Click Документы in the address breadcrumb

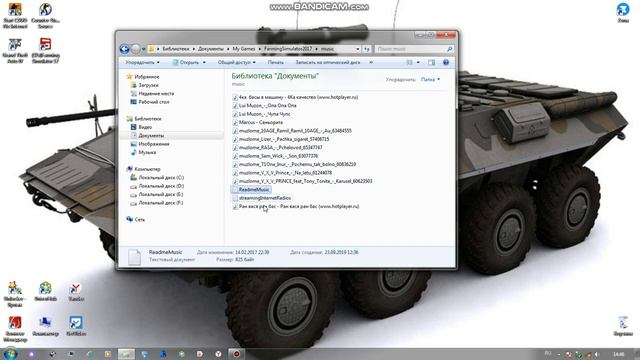point(211,49)
